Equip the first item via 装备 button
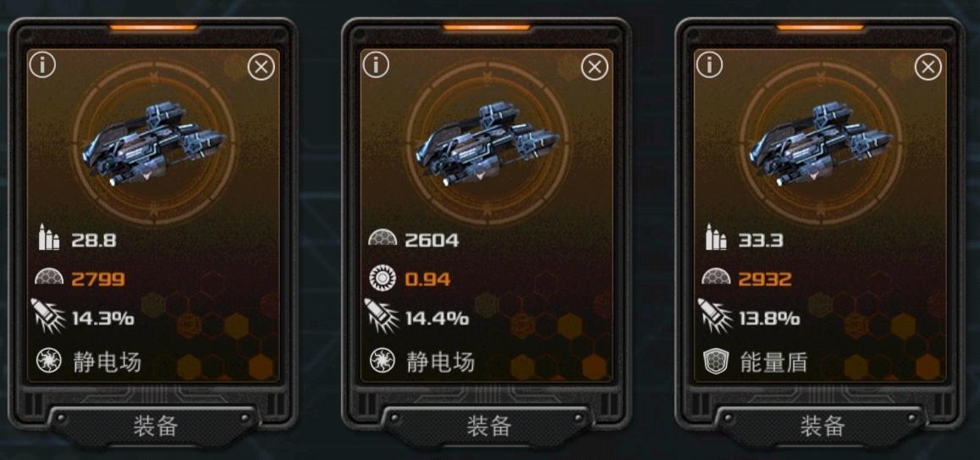This screenshot has height=460, width=980. 154,425
